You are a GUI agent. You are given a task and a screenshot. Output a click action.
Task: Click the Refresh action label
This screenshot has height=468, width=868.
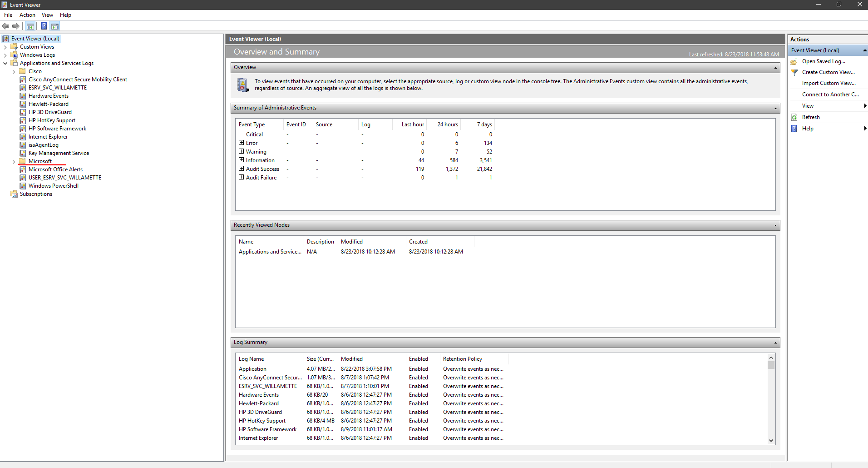click(811, 117)
